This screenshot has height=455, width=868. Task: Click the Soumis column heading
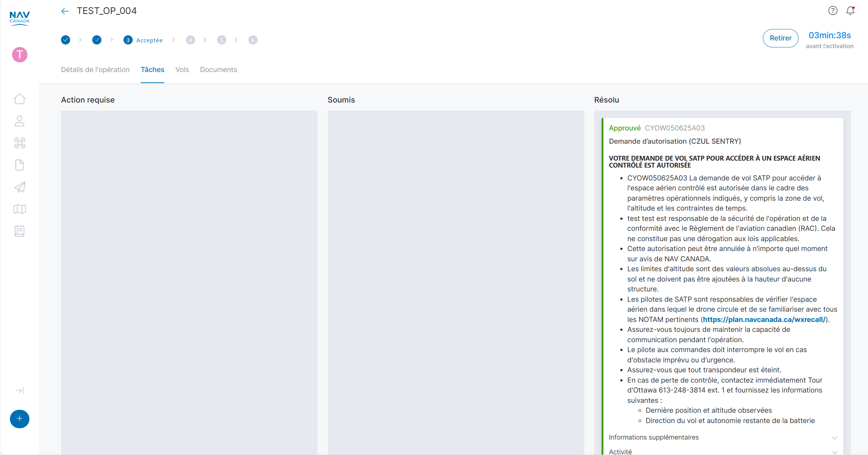(x=341, y=100)
